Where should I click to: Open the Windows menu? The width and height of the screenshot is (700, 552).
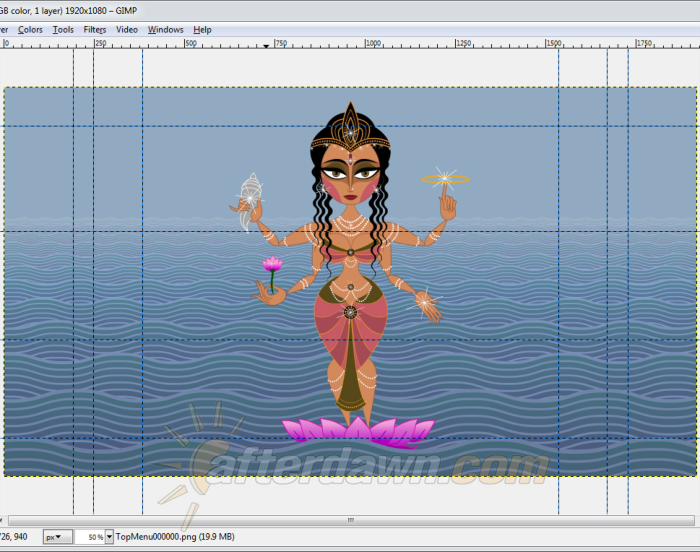coord(166,30)
